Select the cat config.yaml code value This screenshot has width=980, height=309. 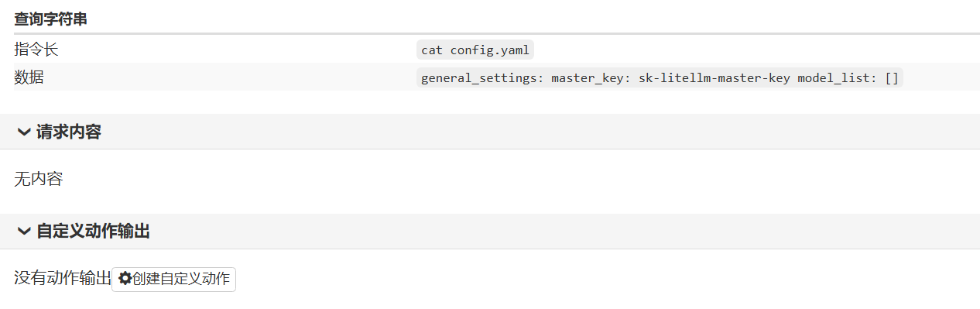click(x=475, y=50)
